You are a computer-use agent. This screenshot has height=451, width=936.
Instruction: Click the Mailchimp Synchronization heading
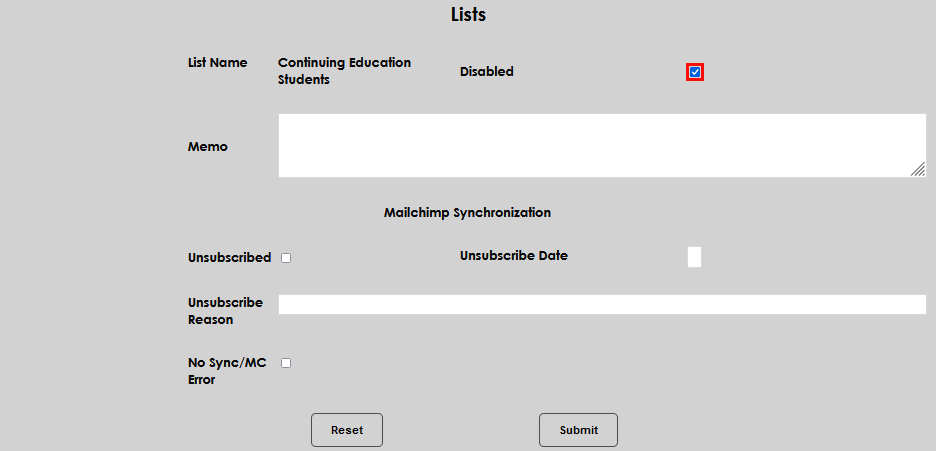click(467, 213)
